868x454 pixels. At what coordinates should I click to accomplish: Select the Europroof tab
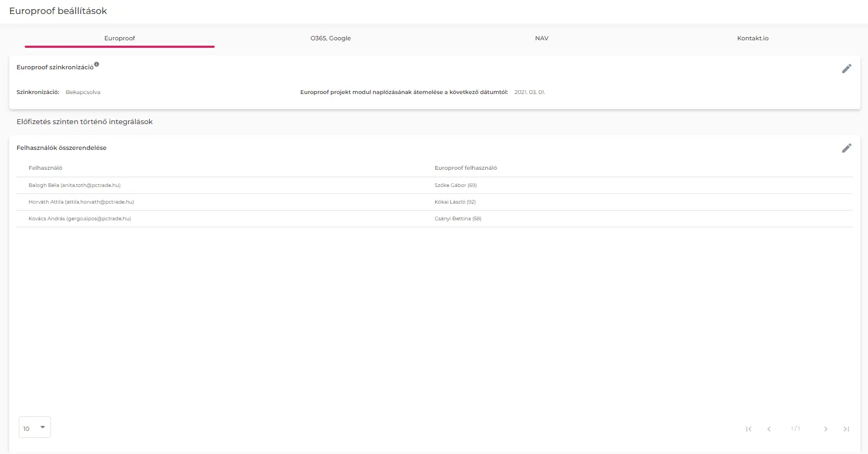point(120,38)
